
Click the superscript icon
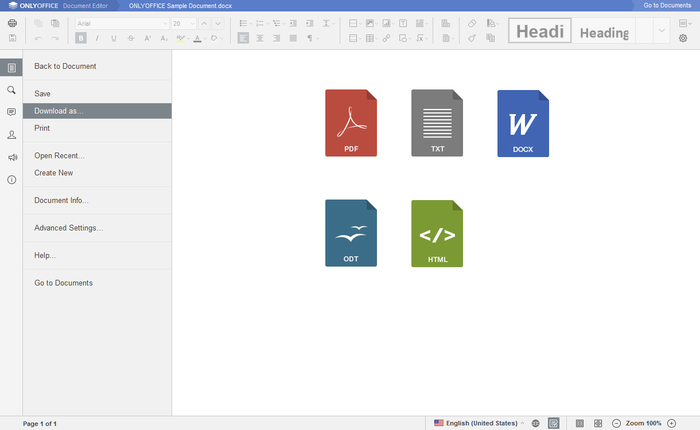pos(147,38)
